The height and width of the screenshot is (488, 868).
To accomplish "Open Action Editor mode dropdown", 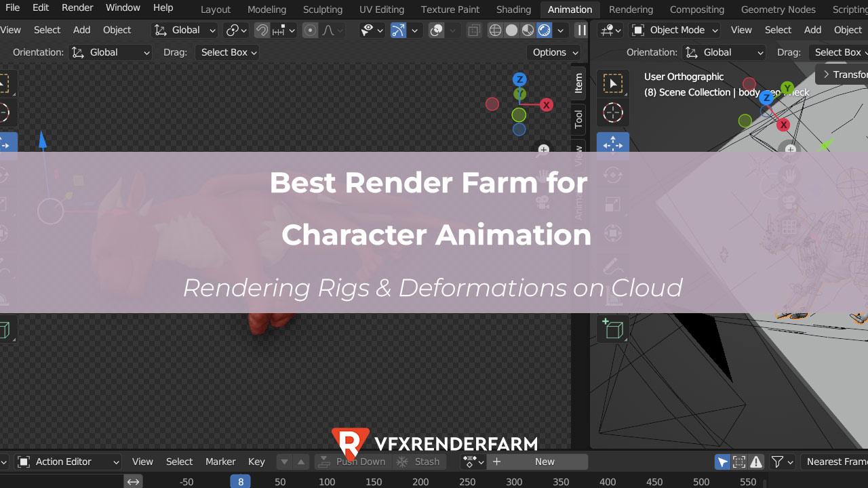I will click(68, 462).
